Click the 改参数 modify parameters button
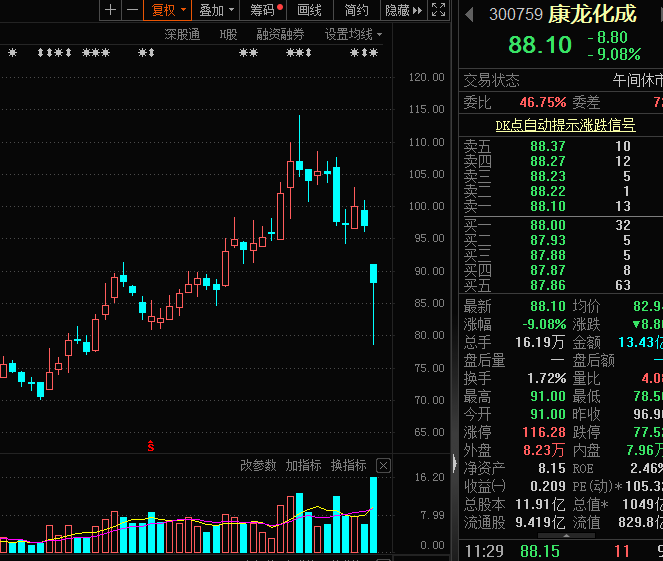Image resolution: width=663 pixels, height=561 pixels. [257, 465]
